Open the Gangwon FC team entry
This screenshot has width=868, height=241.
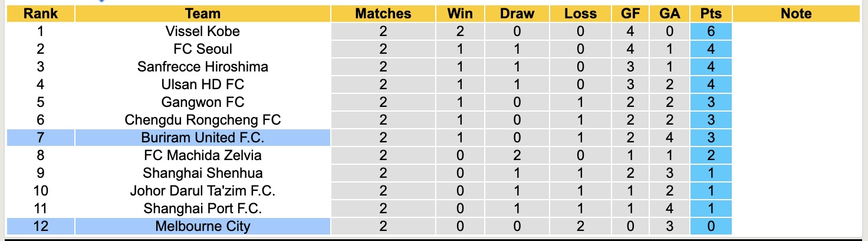[202, 102]
